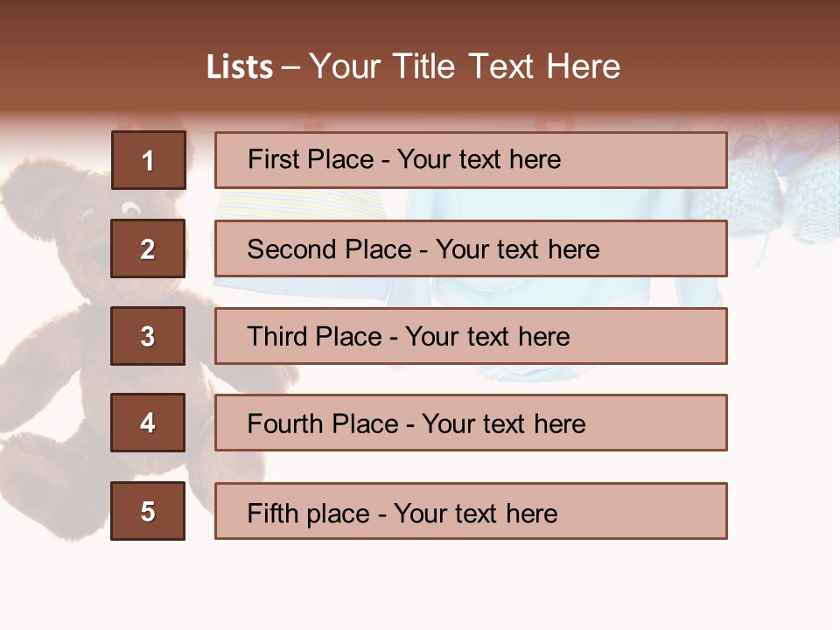
Task: Click the teddy bear's white eye
Action: tap(129, 208)
